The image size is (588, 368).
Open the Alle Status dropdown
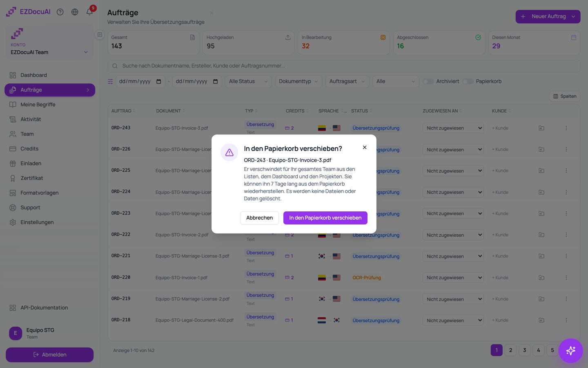[x=248, y=81]
